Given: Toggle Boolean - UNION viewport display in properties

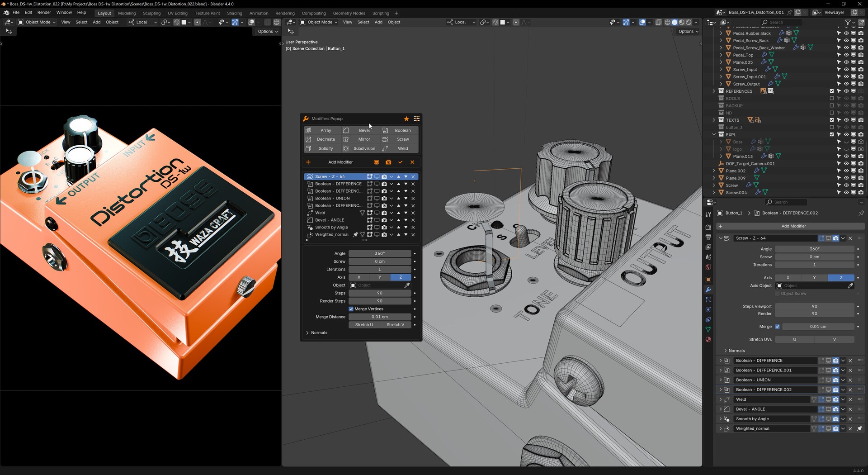Looking at the screenshot, I should (828, 380).
